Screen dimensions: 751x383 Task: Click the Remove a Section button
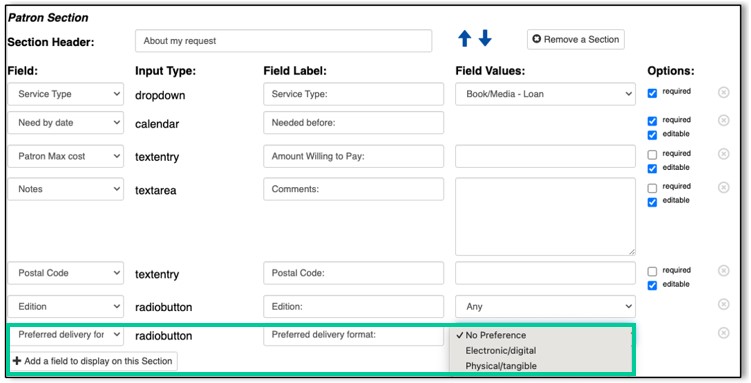[x=576, y=39]
